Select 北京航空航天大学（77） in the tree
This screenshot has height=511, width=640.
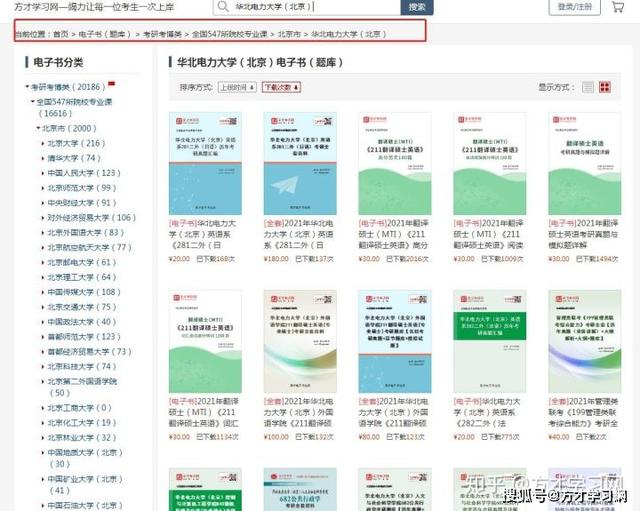(x=89, y=247)
